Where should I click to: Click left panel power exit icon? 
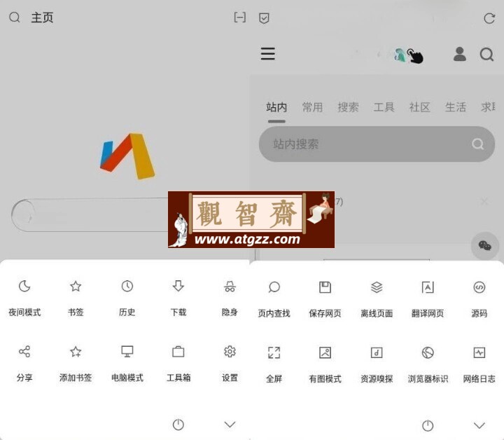tap(178, 425)
